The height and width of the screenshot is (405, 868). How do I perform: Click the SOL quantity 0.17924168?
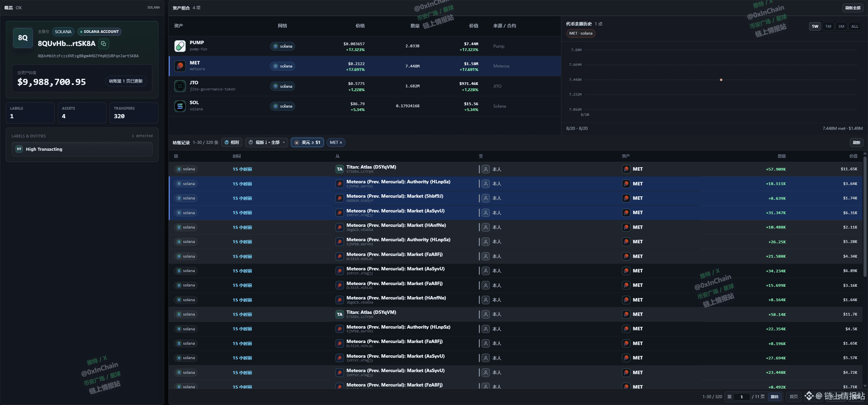[408, 106]
